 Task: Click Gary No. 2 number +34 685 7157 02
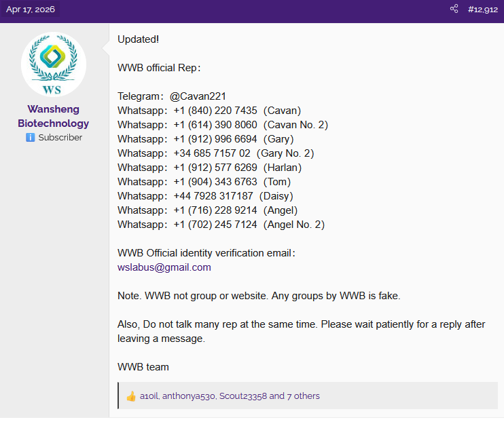click(212, 153)
